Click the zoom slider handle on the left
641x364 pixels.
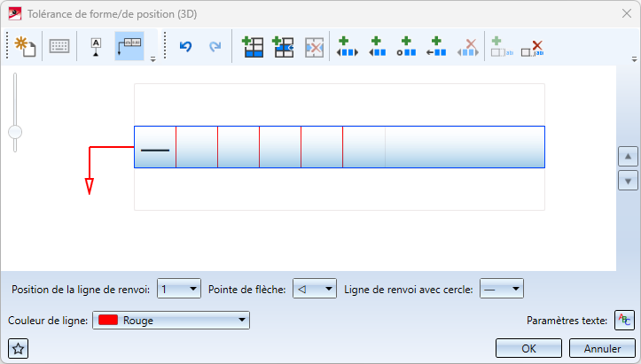pos(15,132)
